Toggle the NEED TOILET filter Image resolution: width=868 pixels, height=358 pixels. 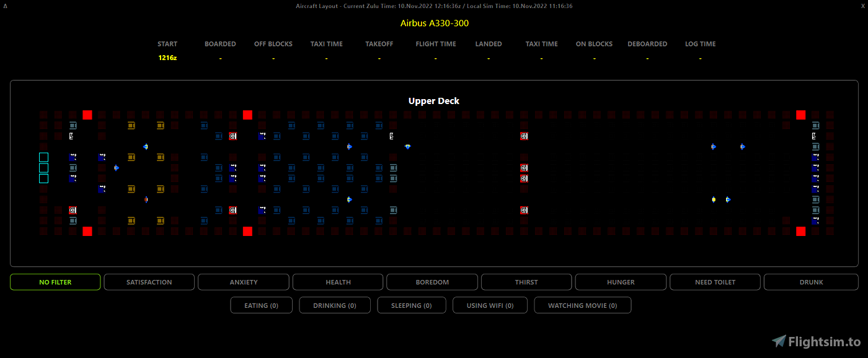[x=715, y=282]
